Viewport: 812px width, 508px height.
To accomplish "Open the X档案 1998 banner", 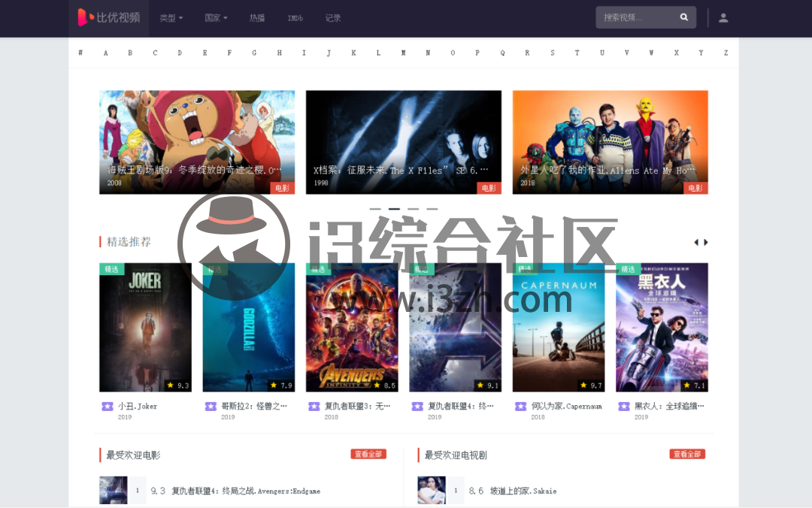I will pyautogui.click(x=404, y=143).
